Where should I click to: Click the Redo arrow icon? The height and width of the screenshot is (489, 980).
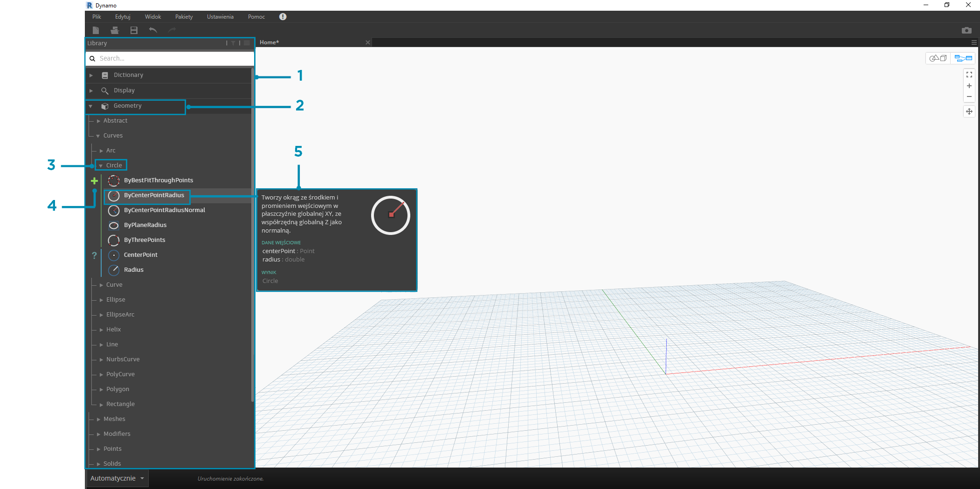(x=172, y=30)
